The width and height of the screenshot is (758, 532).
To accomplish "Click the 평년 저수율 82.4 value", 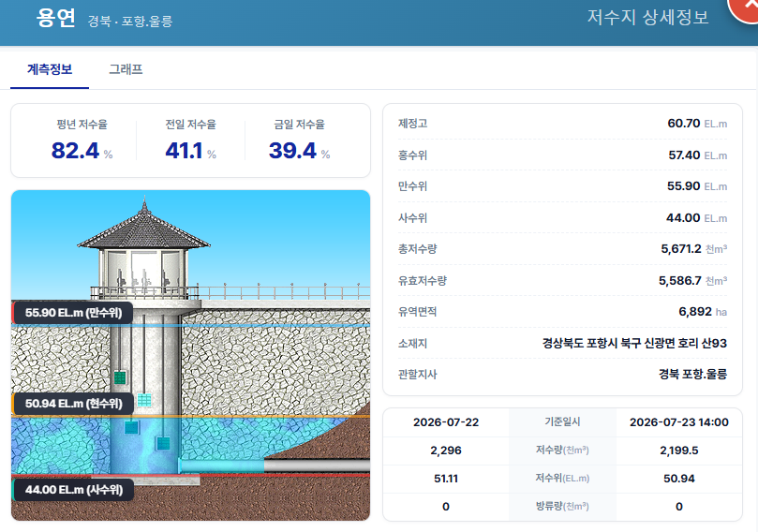I will click(75, 150).
